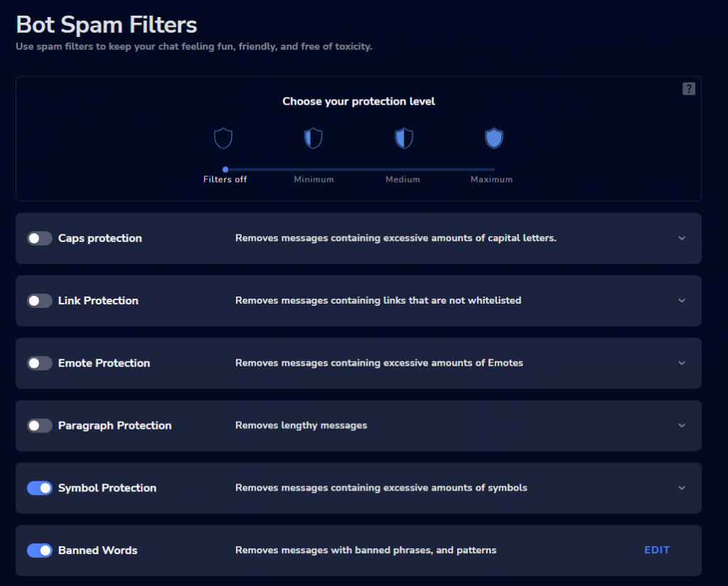Click the Caps protection label

point(100,238)
